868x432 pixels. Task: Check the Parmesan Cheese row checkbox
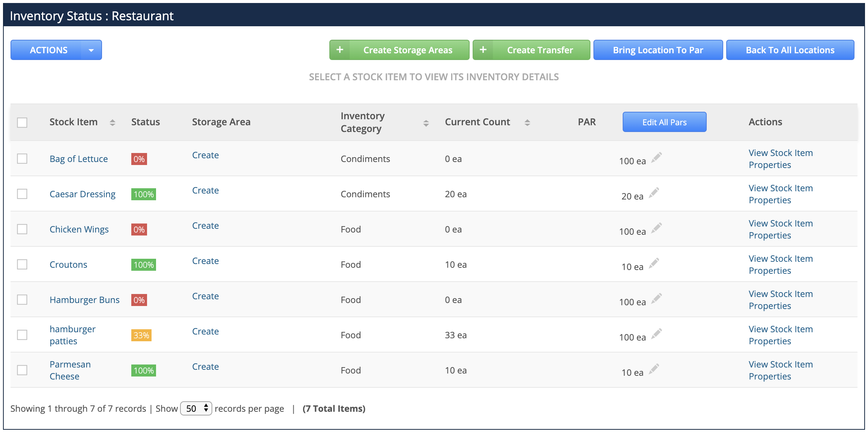click(x=22, y=370)
